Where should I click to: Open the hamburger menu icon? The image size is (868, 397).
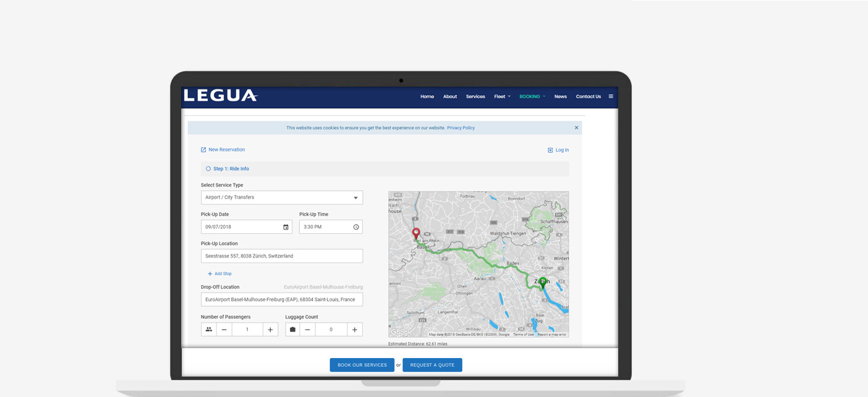pyautogui.click(x=611, y=96)
